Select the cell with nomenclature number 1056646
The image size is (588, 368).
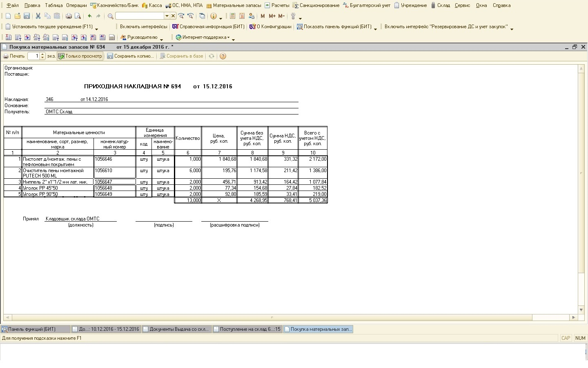tap(114, 161)
